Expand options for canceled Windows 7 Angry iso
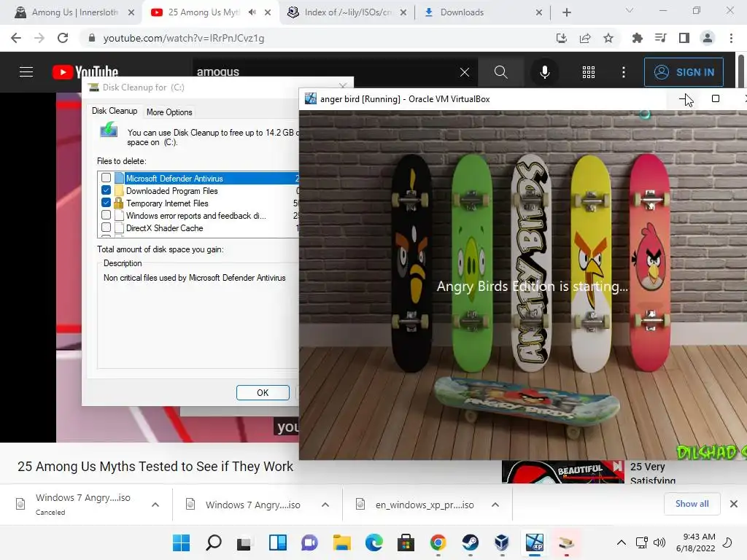747x560 pixels. click(155, 505)
